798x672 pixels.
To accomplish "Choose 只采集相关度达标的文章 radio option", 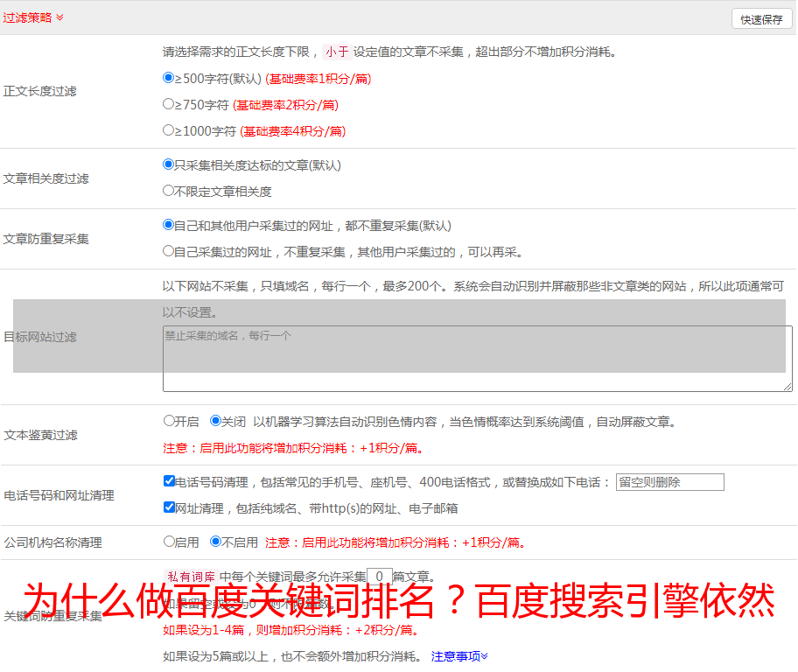I will pyautogui.click(x=168, y=164).
